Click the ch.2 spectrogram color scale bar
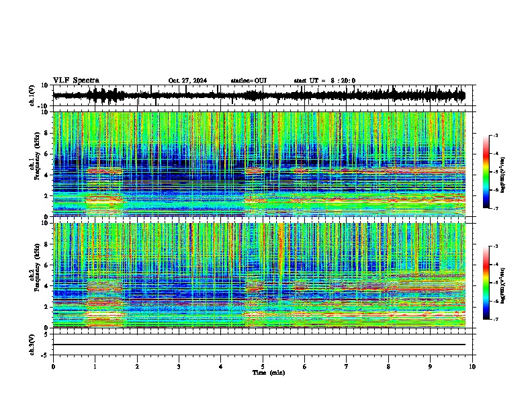Image resolution: width=532 pixels, height=411 pixels. point(486,283)
